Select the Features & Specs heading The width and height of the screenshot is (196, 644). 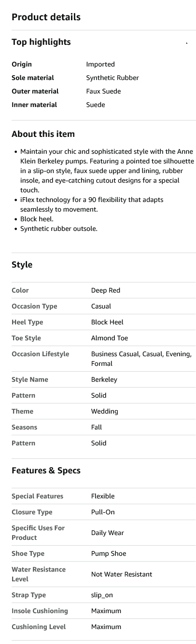[x=46, y=470]
